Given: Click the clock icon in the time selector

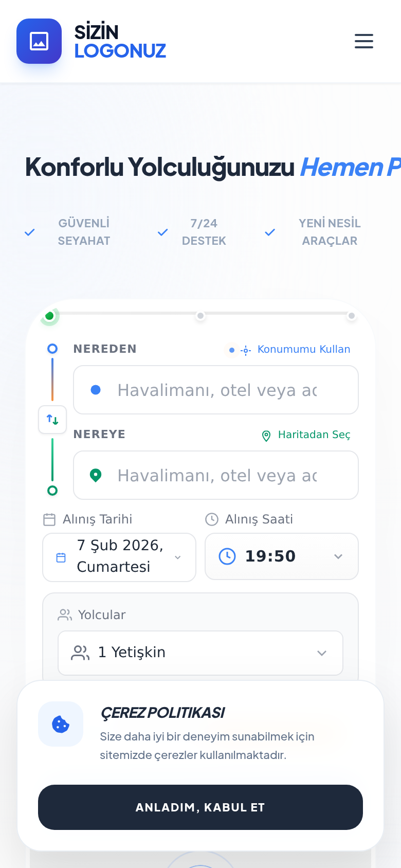Looking at the screenshot, I should tap(227, 556).
